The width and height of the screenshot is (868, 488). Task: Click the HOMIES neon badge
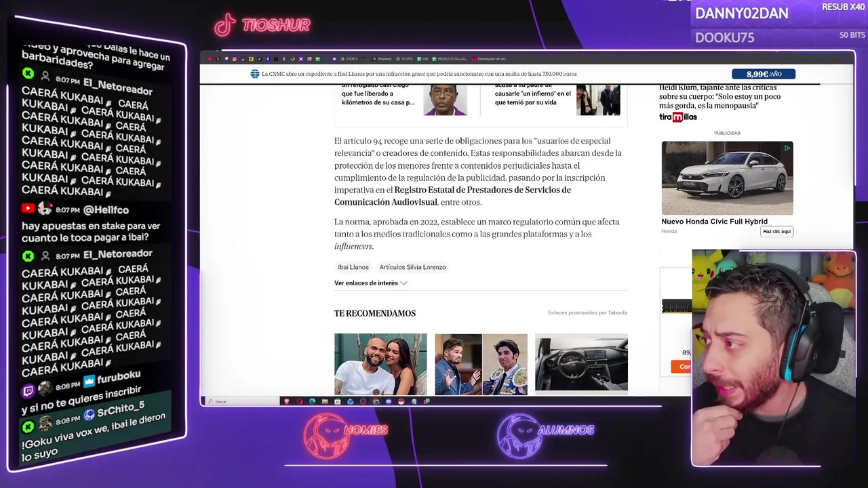click(x=345, y=435)
